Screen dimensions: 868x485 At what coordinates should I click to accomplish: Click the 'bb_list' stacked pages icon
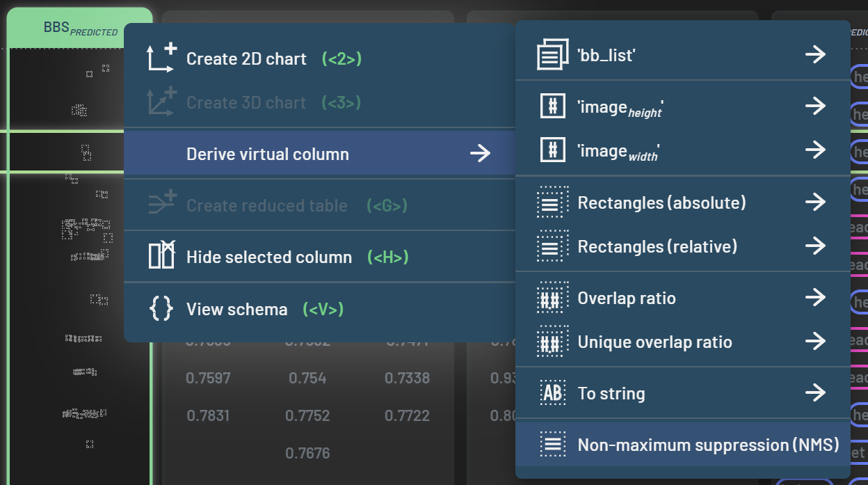553,55
